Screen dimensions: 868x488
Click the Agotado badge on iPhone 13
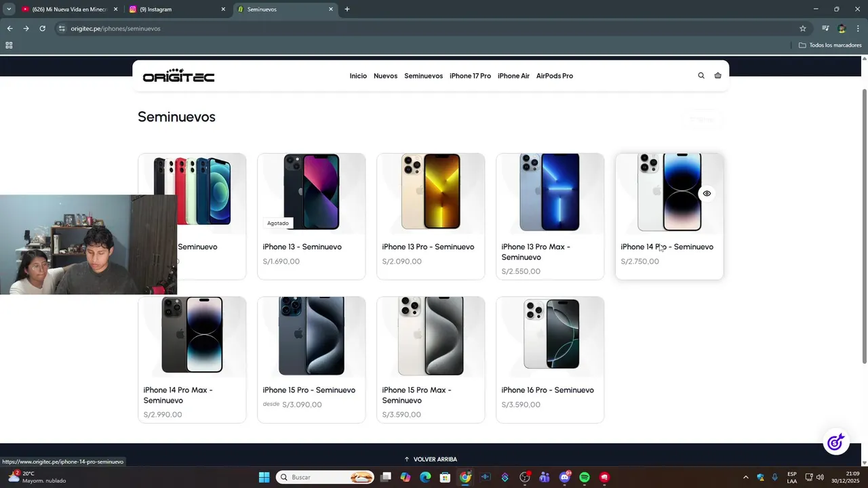point(277,223)
